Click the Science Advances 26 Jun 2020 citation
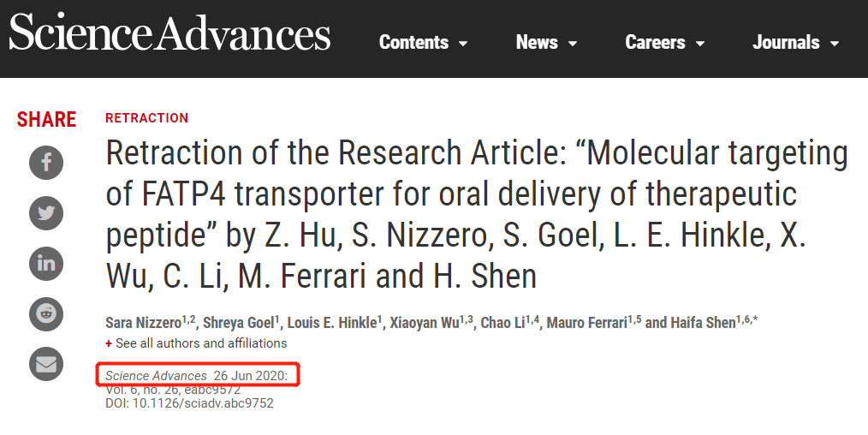Screen dimensions: 868x435 pyautogui.click(x=197, y=376)
